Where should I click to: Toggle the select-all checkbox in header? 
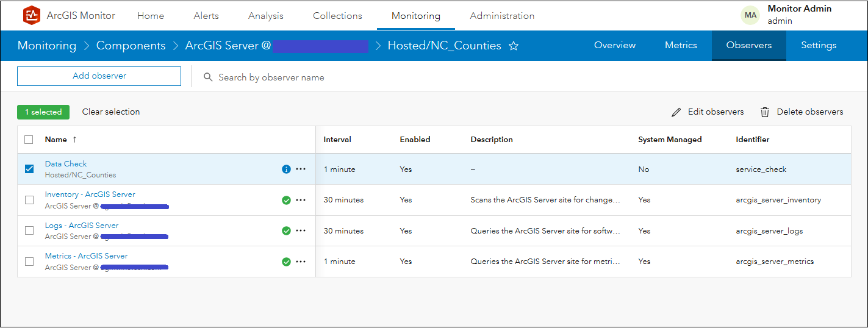pyautogui.click(x=29, y=140)
